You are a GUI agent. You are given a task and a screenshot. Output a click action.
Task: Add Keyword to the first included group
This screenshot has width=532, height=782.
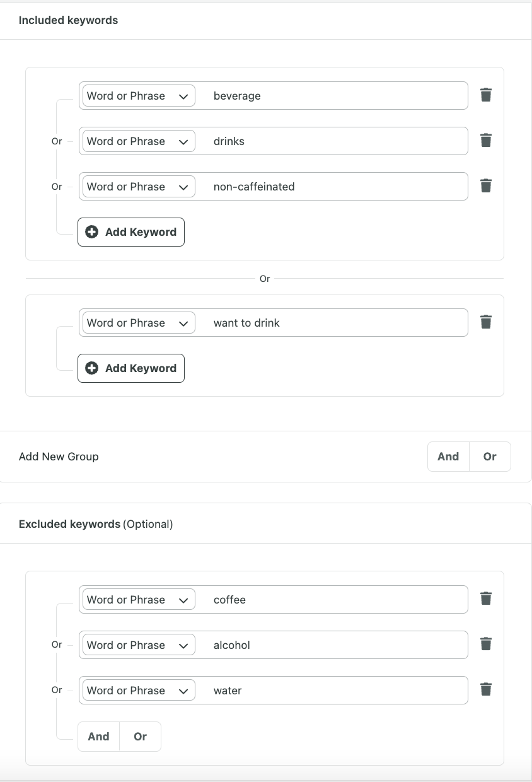pos(131,232)
